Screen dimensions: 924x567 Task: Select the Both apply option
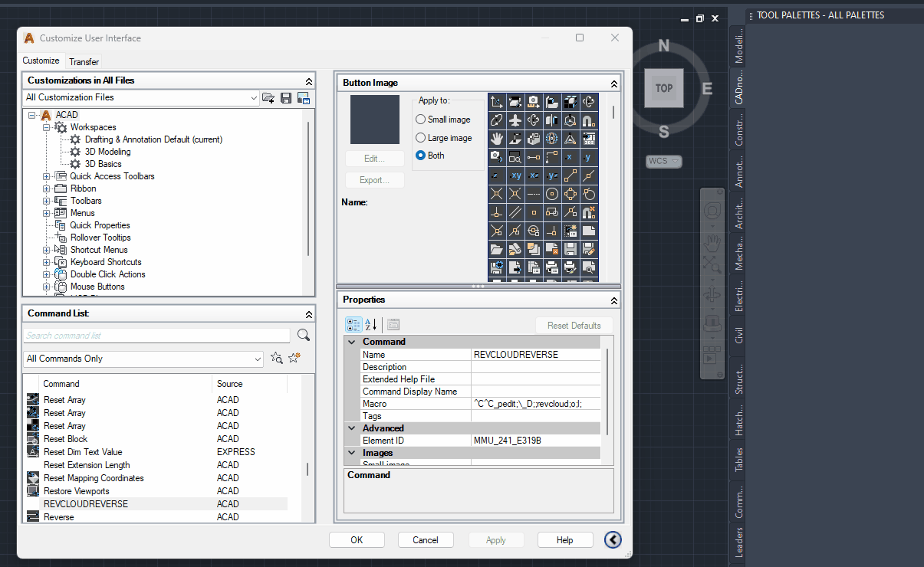(422, 156)
